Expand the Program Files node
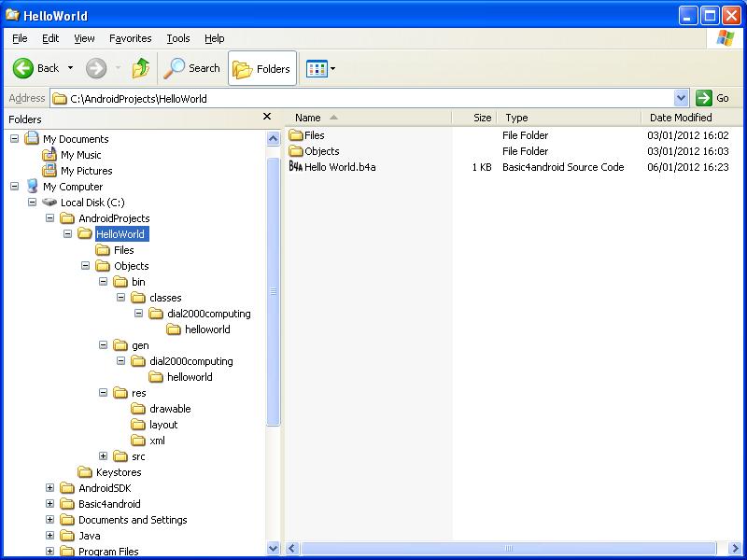 coord(50,552)
